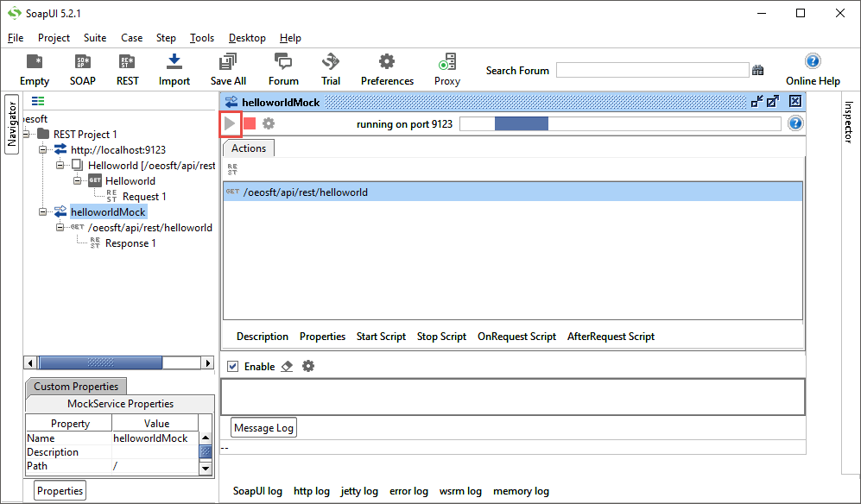The width and height of the screenshot is (861, 504).
Task: Open the Project menu
Action: (54, 38)
